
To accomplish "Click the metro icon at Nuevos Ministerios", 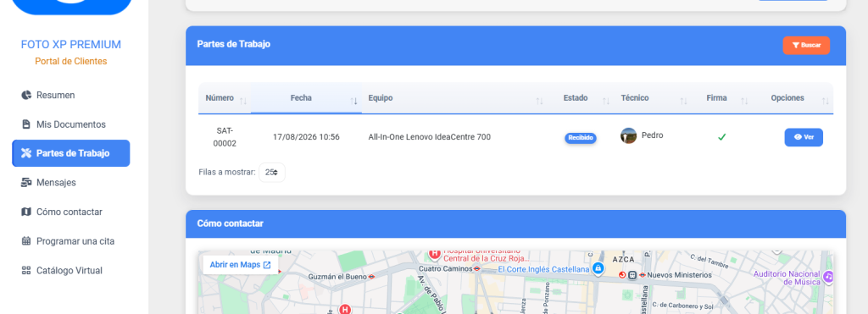I will pos(643,275).
